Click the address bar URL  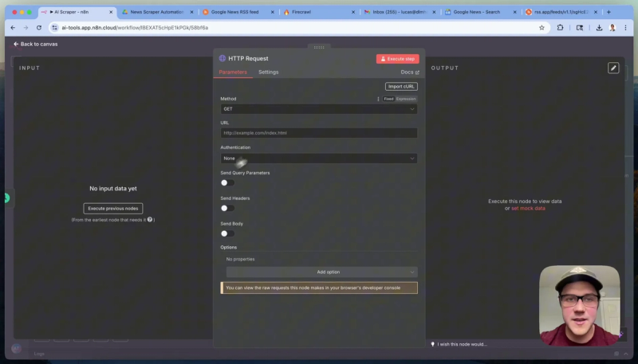pos(135,28)
